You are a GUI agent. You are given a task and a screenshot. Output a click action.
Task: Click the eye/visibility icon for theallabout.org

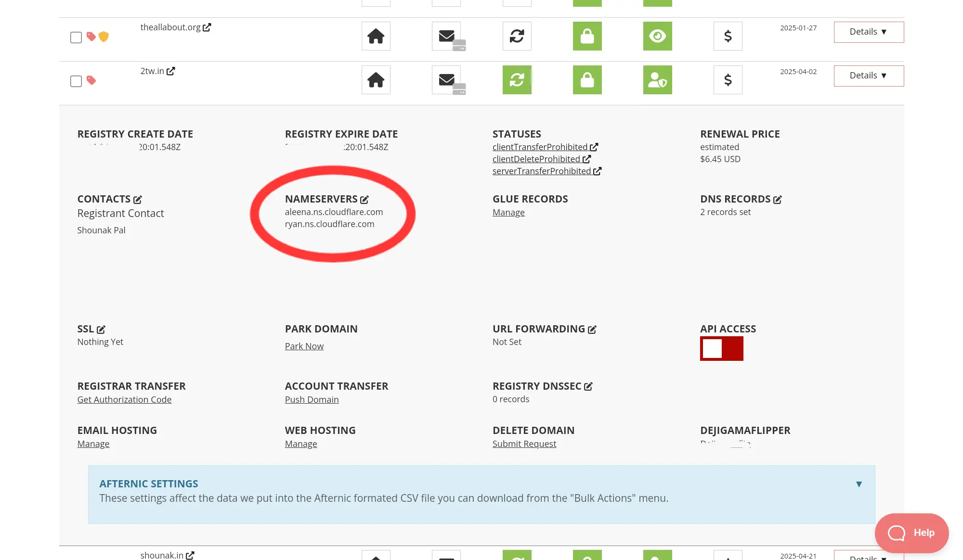[658, 36]
